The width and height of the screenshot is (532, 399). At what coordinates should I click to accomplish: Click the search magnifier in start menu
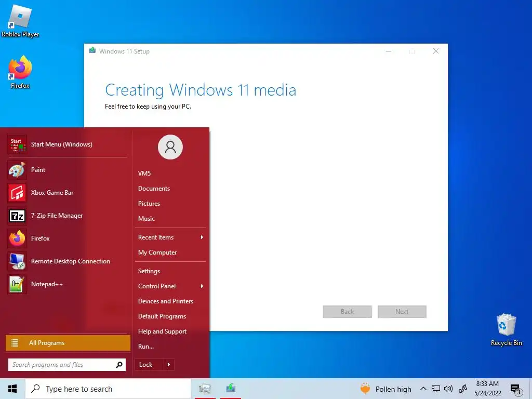(x=119, y=365)
